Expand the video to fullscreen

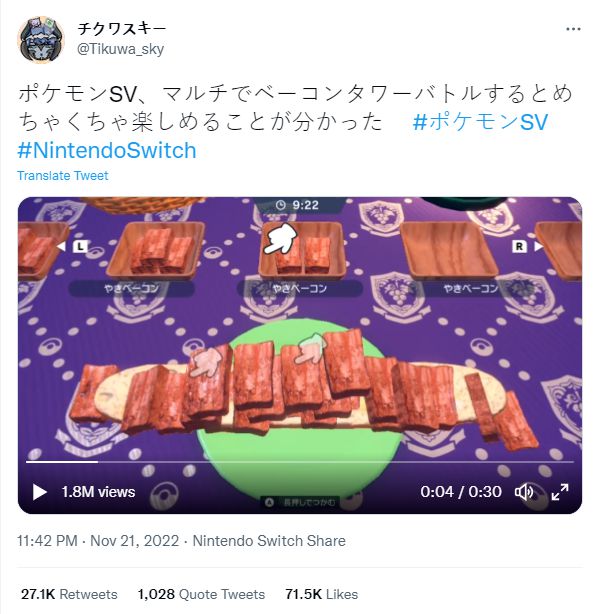tap(560, 492)
